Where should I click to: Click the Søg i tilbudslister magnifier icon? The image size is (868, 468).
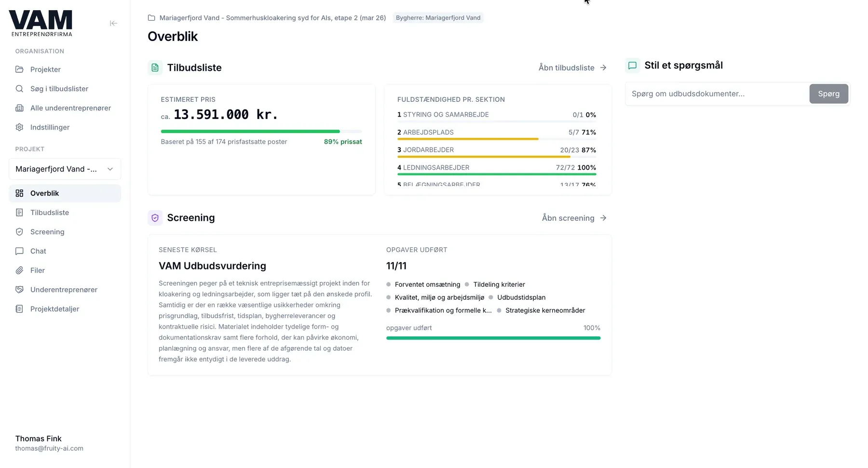[19, 89]
